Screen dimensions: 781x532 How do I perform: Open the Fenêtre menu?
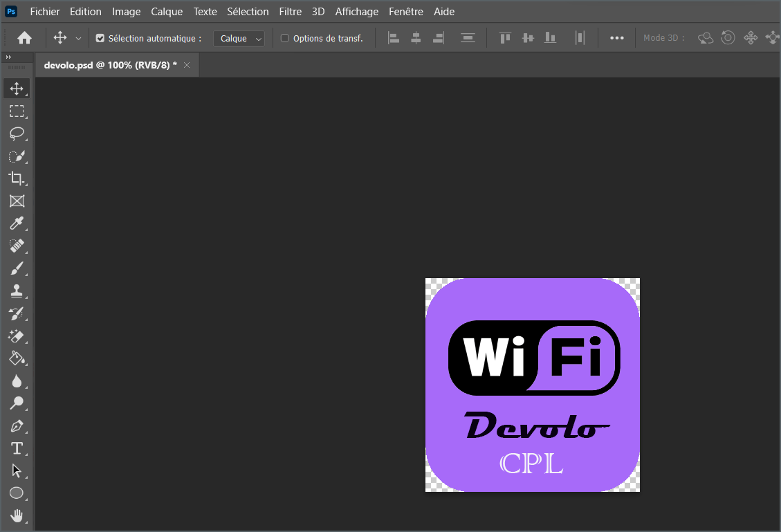coord(406,12)
